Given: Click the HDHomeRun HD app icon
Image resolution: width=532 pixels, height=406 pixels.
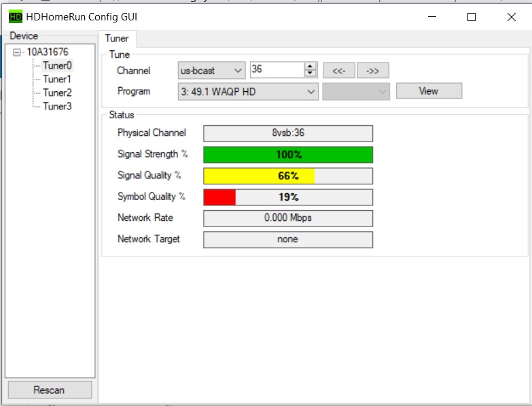Looking at the screenshot, I should [x=15, y=16].
